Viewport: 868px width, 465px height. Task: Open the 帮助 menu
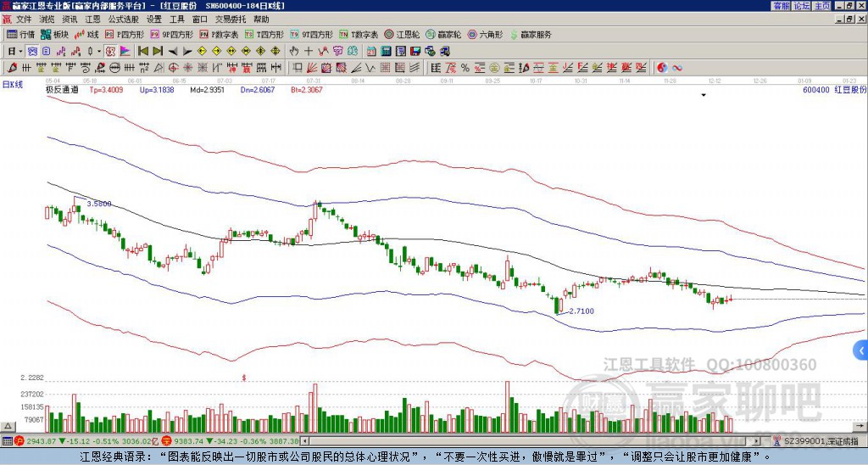pos(261,20)
